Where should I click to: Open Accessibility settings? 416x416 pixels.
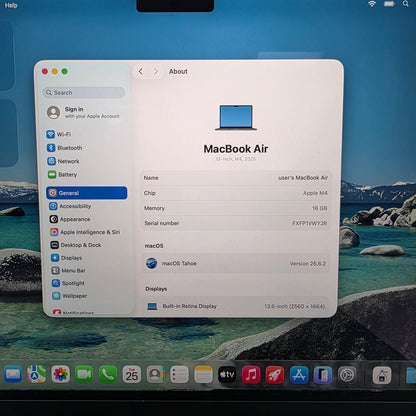coord(70,206)
